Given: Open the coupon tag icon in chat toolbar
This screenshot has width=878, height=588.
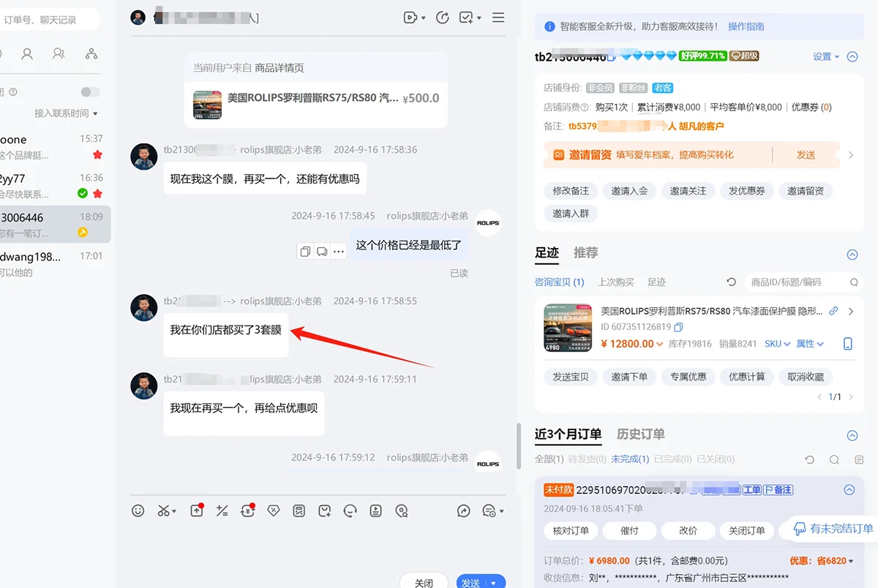Looking at the screenshot, I should (273, 510).
